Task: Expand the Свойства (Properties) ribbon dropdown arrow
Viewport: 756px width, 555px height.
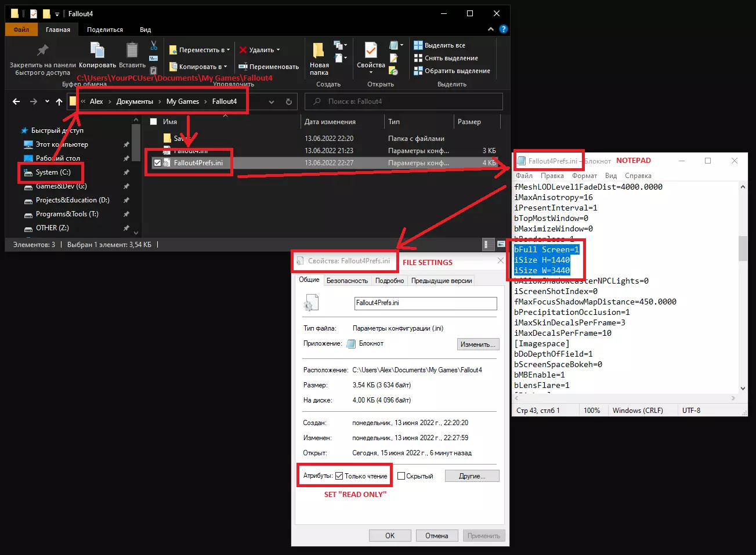Action: [x=371, y=73]
